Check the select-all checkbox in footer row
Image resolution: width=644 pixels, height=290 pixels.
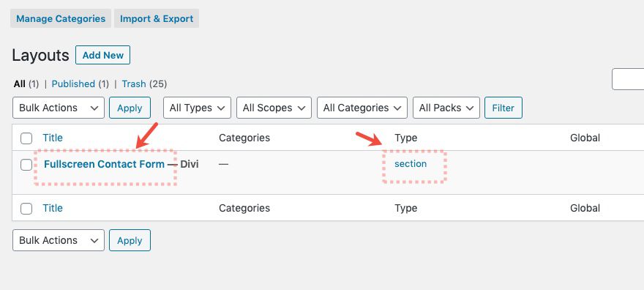coord(26,209)
